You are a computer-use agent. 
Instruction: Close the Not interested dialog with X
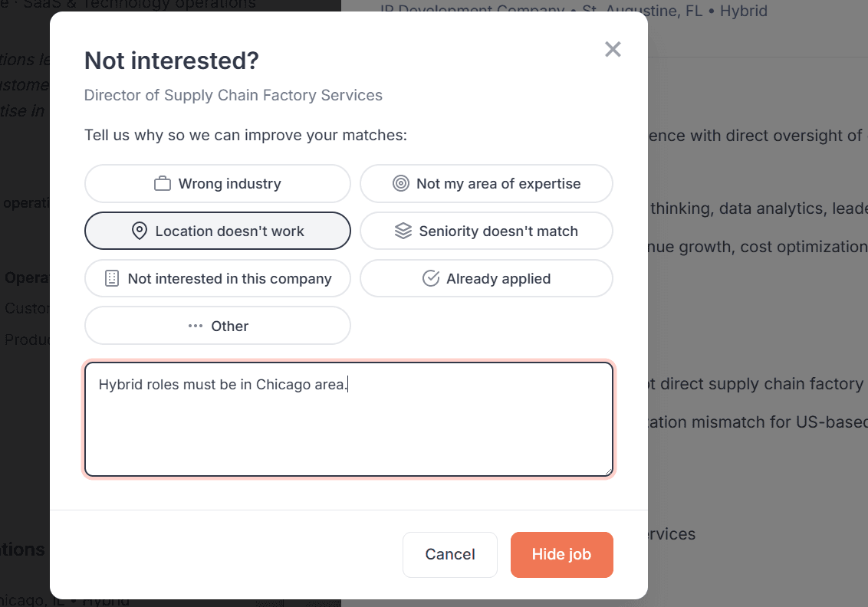coord(613,50)
